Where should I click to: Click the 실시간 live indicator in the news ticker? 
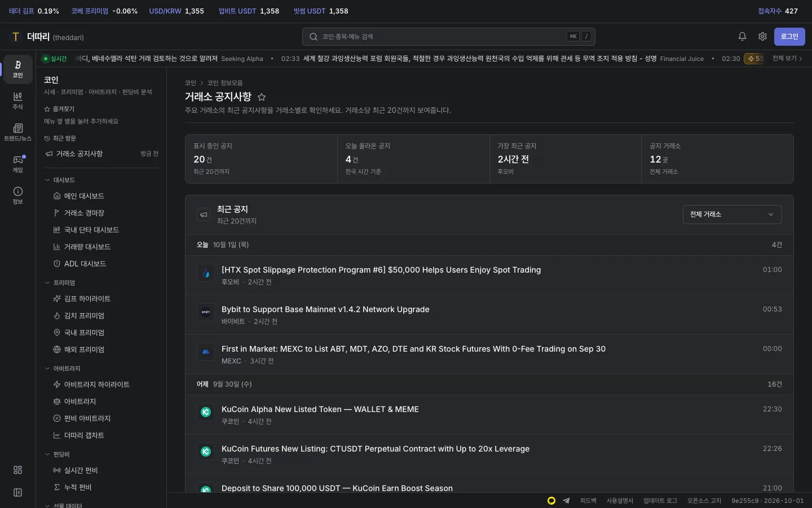(x=55, y=59)
